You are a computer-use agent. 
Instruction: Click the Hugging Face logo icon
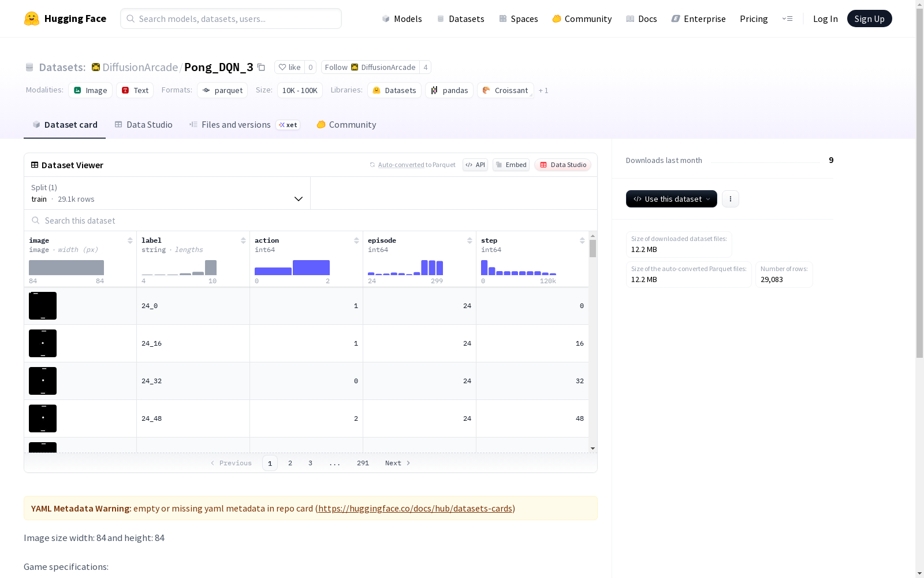32,18
